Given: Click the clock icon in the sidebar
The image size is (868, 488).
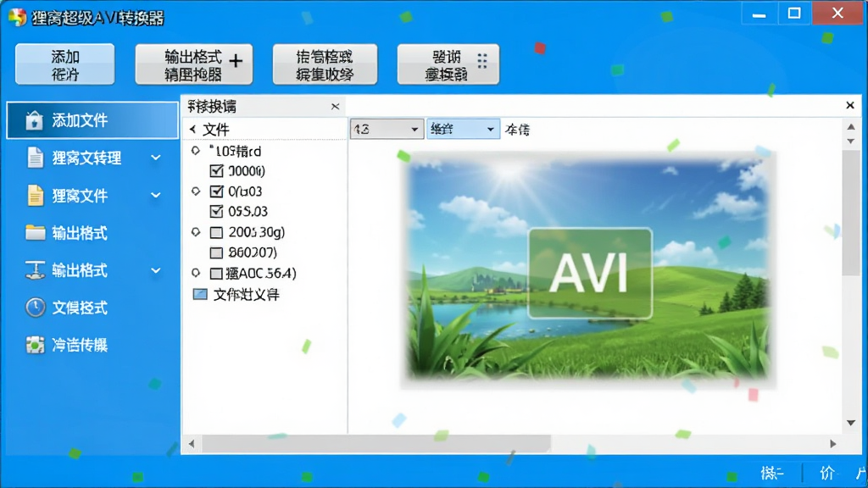Looking at the screenshot, I should tap(35, 308).
